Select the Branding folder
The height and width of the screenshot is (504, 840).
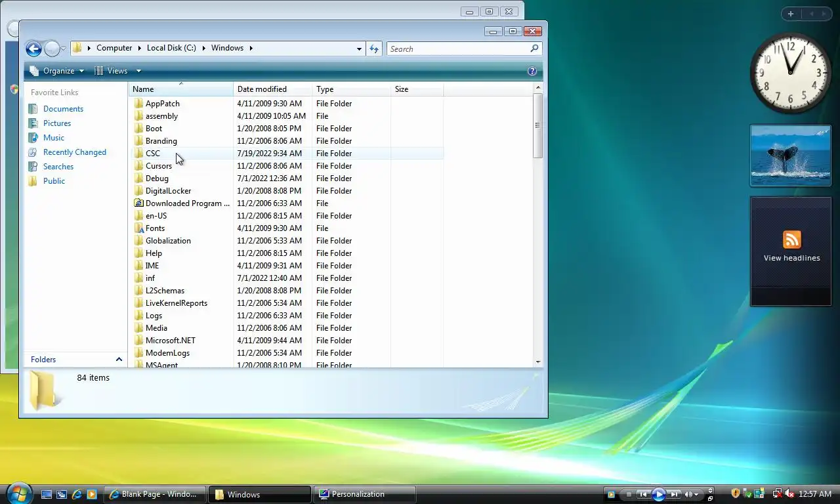click(x=161, y=141)
